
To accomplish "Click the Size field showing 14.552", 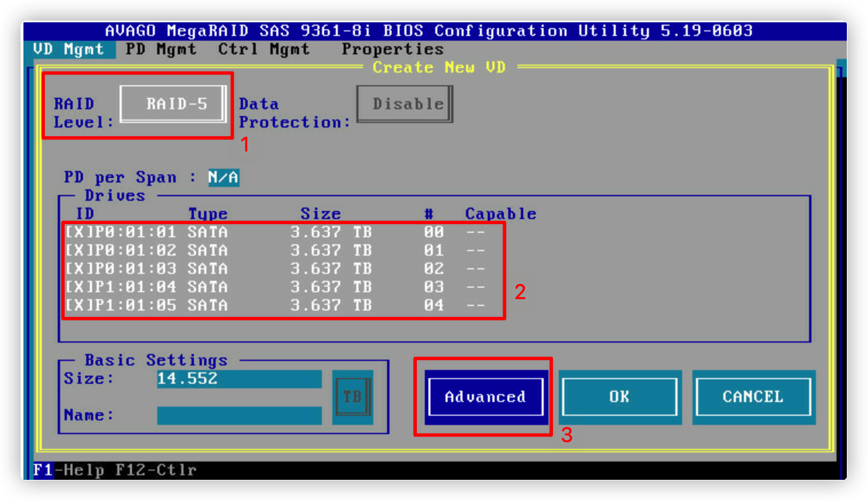I will pyautogui.click(x=239, y=379).
